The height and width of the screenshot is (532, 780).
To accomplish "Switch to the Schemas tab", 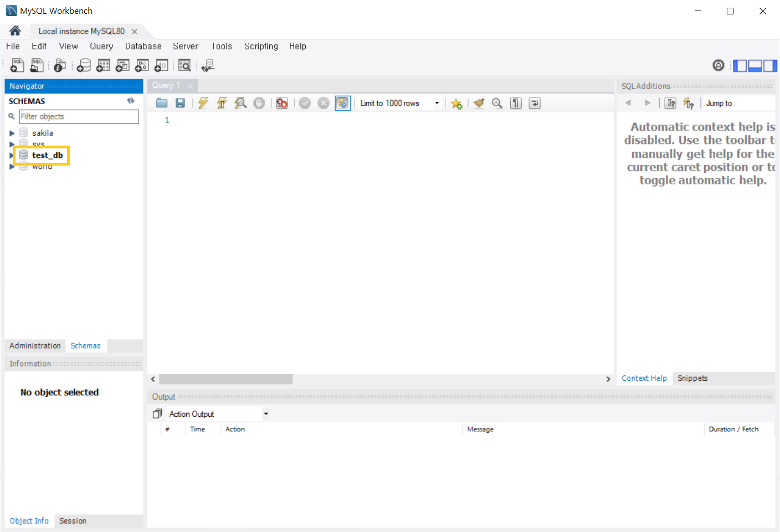I will pos(85,345).
